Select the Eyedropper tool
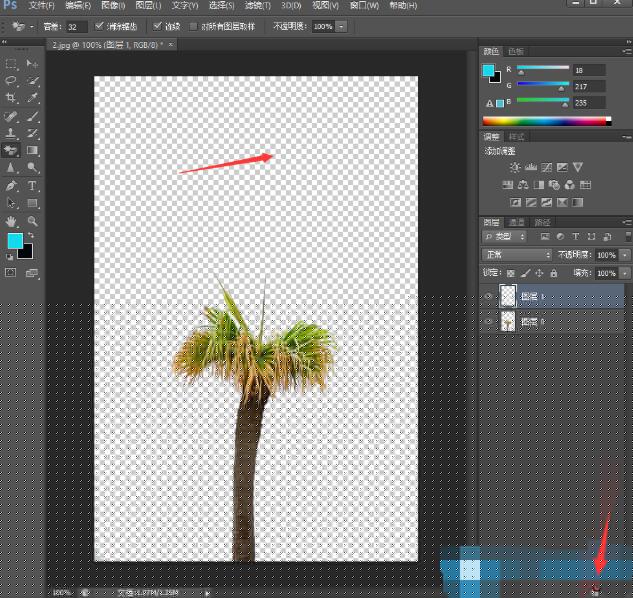The height and width of the screenshot is (598, 633). (33, 98)
